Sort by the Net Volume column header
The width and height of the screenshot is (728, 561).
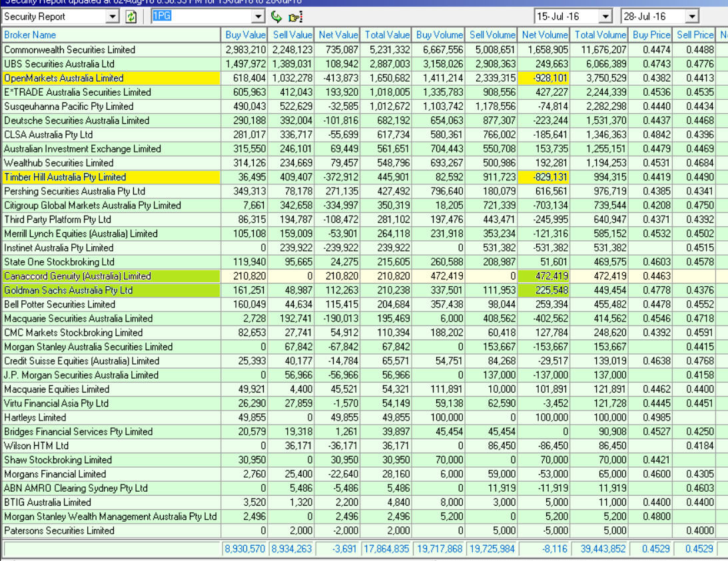pos(545,35)
